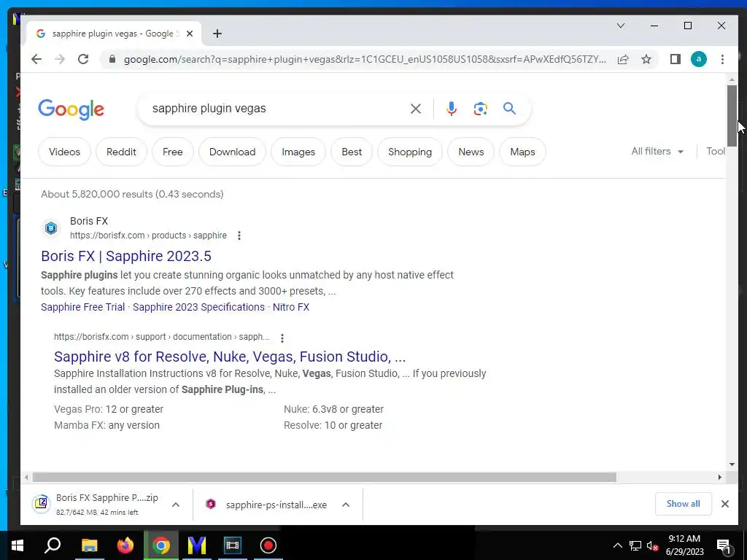Launch Firefox from the taskbar
This screenshot has height=560, width=747.
125,545
